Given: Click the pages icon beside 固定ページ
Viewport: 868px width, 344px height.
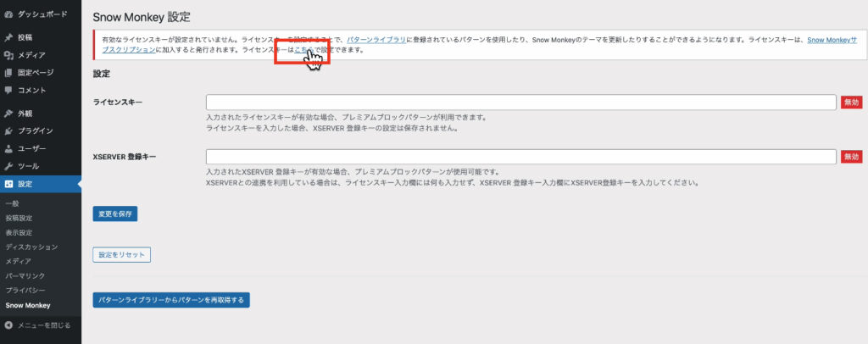Looking at the screenshot, I should coord(8,73).
